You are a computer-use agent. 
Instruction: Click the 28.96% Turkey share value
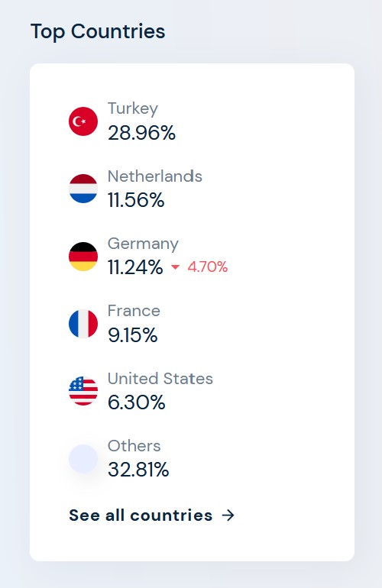click(142, 133)
